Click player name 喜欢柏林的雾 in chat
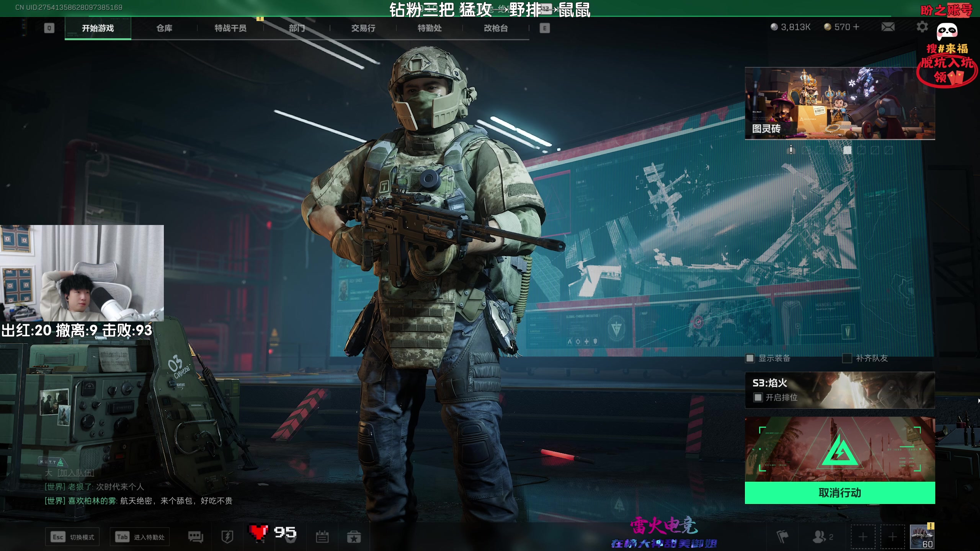 (92, 501)
